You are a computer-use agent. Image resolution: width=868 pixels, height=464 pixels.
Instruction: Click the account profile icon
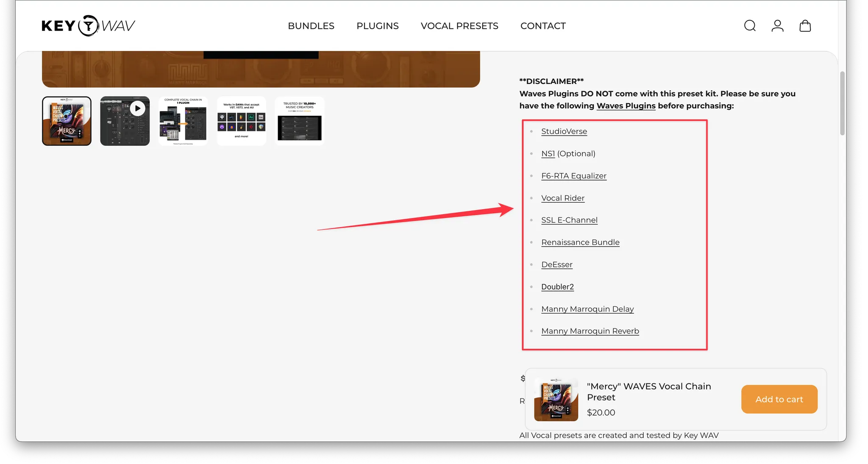[777, 26]
